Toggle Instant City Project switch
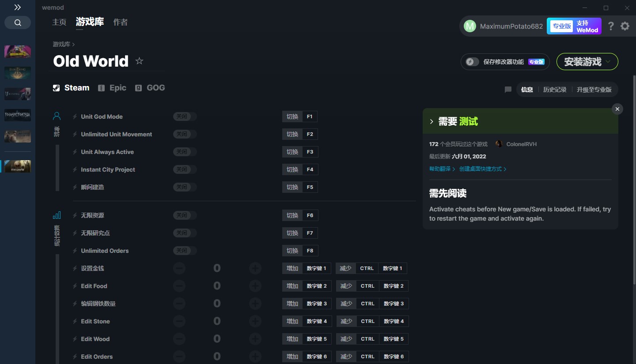Screen dimensions: 636x364 pyautogui.click(x=185, y=169)
